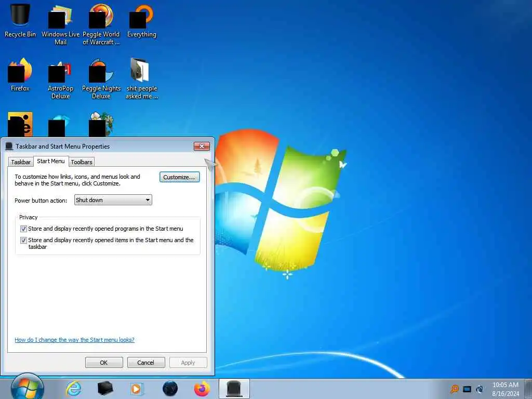Toggle "Store and display recently opened items" checkbox

tap(23, 240)
